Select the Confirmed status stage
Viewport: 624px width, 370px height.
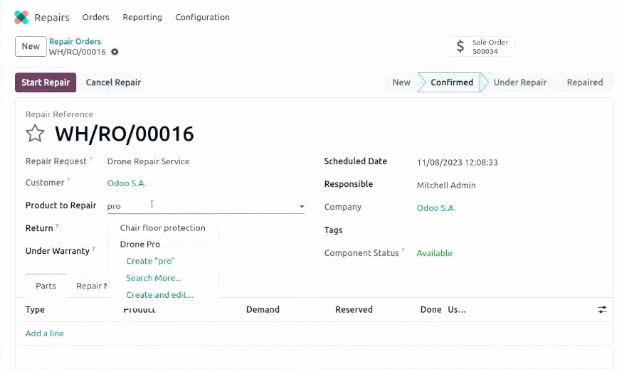point(452,82)
